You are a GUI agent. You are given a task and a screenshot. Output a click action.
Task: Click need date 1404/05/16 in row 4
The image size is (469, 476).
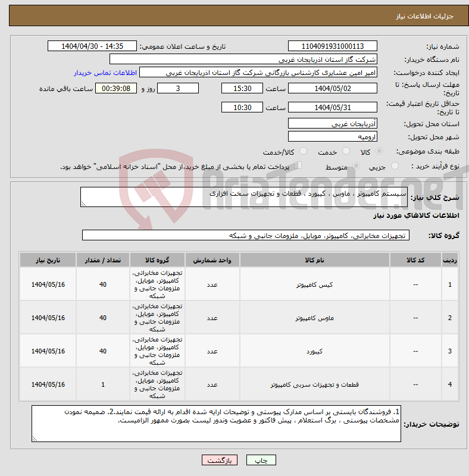click(48, 384)
